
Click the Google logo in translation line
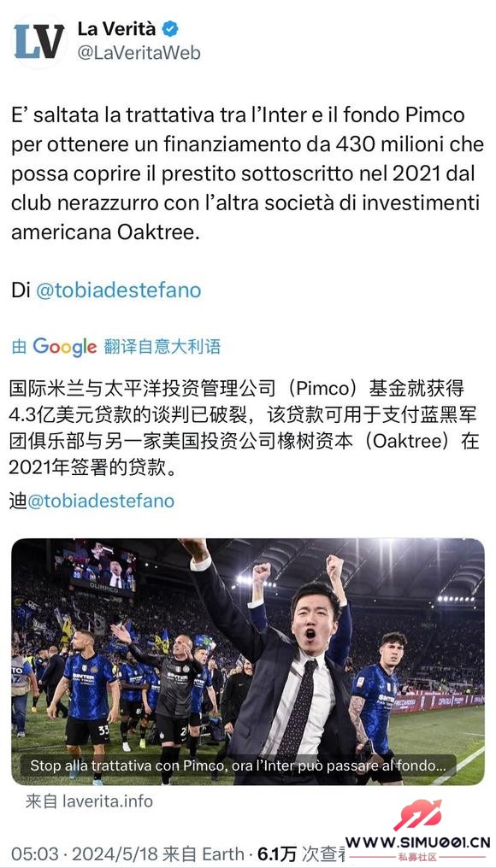point(64,347)
